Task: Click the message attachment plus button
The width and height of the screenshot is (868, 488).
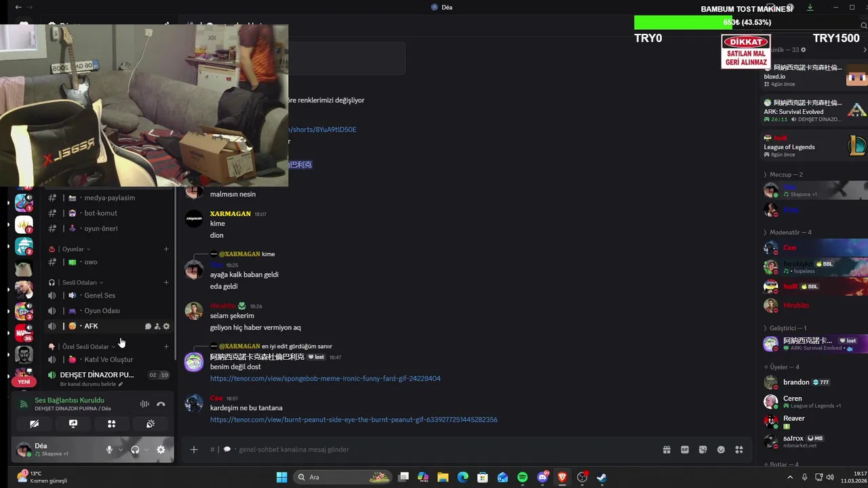Action: 194,449
